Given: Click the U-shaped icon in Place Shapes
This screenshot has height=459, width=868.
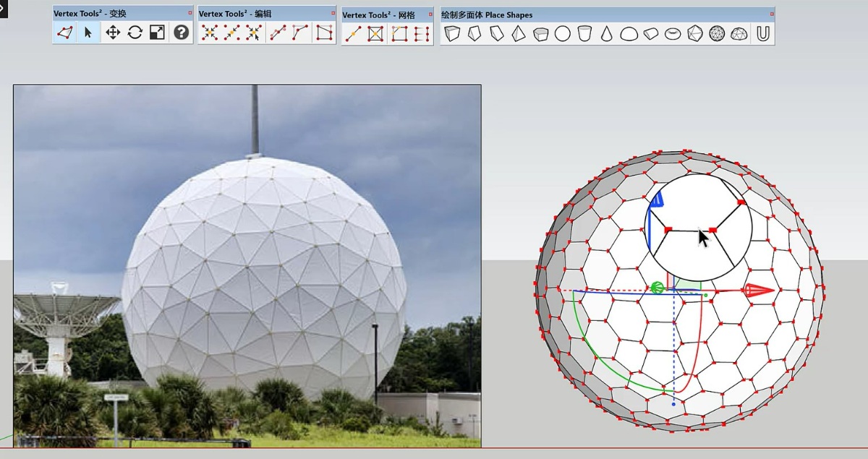Looking at the screenshot, I should point(762,33).
